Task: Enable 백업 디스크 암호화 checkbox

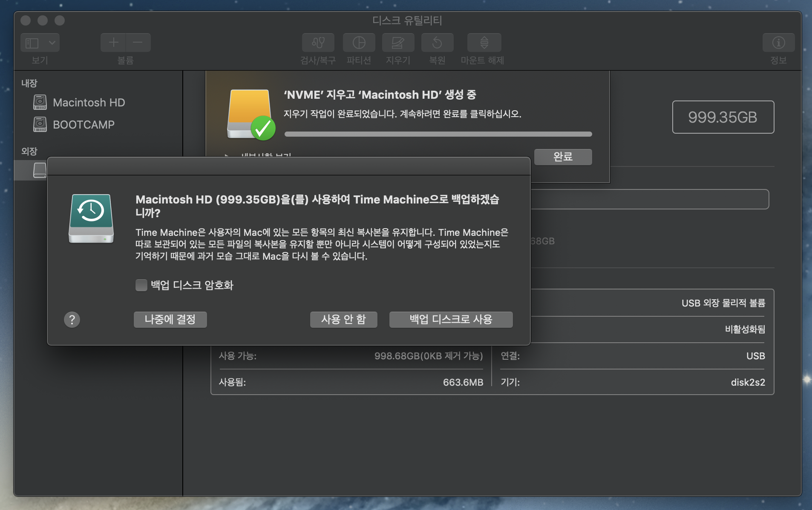Action: [x=141, y=285]
